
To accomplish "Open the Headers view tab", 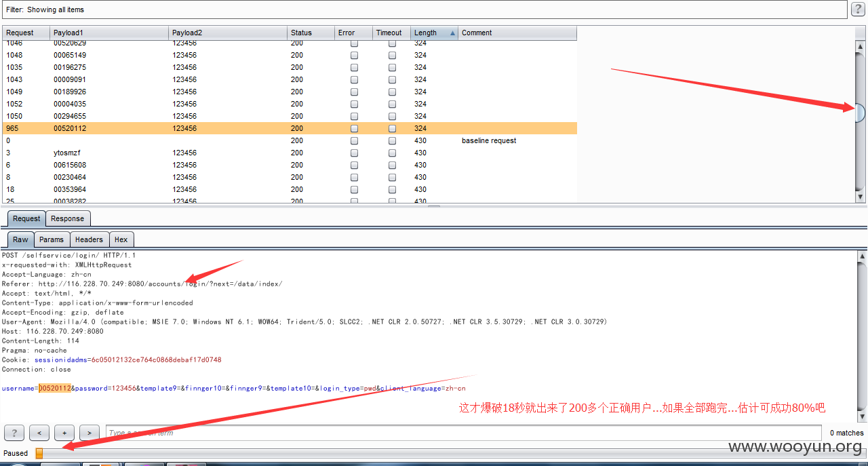I will click(89, 239).
